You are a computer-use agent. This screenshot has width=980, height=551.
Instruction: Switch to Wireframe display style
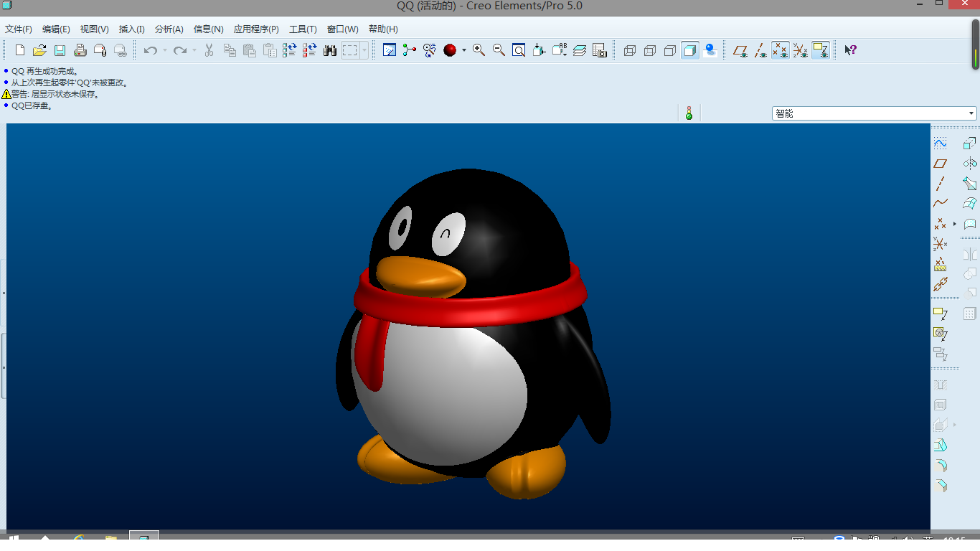(x=630, y=50)
